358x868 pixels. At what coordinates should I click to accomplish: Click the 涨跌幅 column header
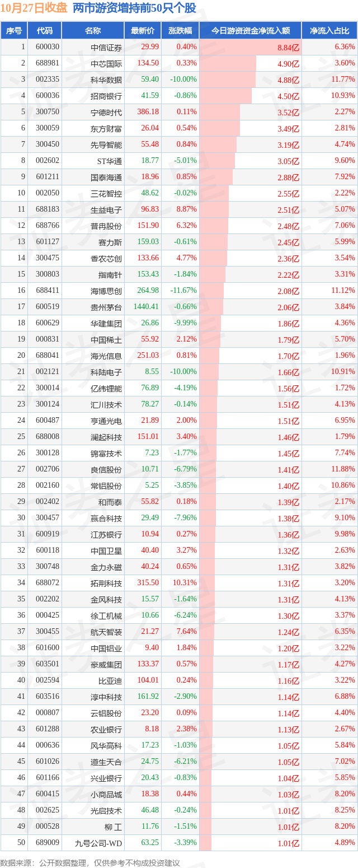[180, 31]
